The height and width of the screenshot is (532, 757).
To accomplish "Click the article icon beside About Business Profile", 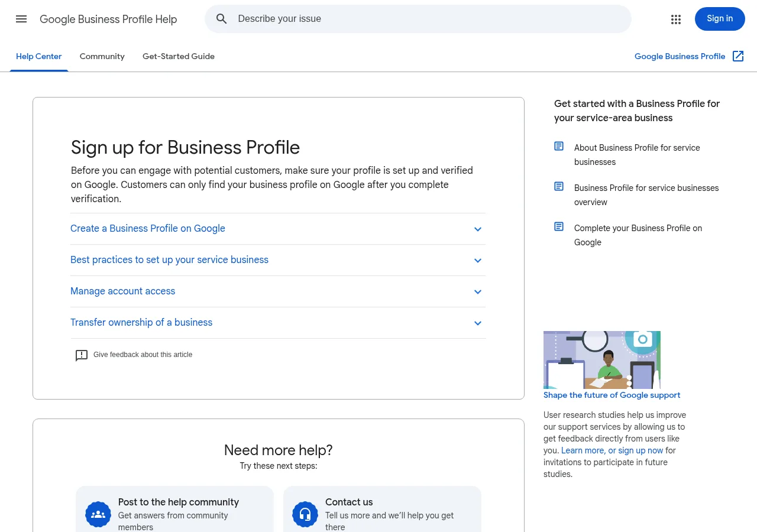I will click(559, 146).
